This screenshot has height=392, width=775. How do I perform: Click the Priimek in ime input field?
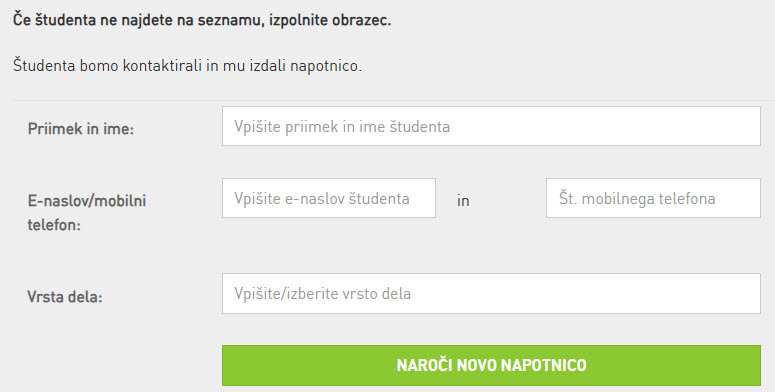pos(491,126)
